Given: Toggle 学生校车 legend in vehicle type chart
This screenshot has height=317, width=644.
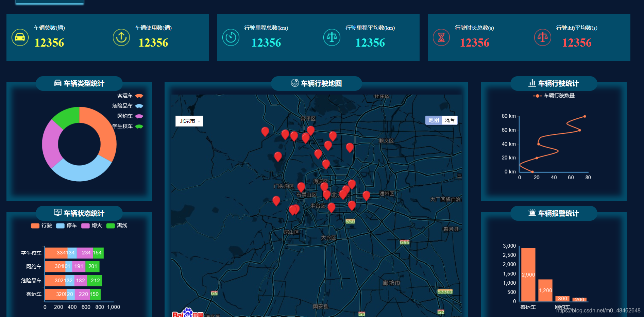Looking at the screenshot, I should click(x=128, y=127).
